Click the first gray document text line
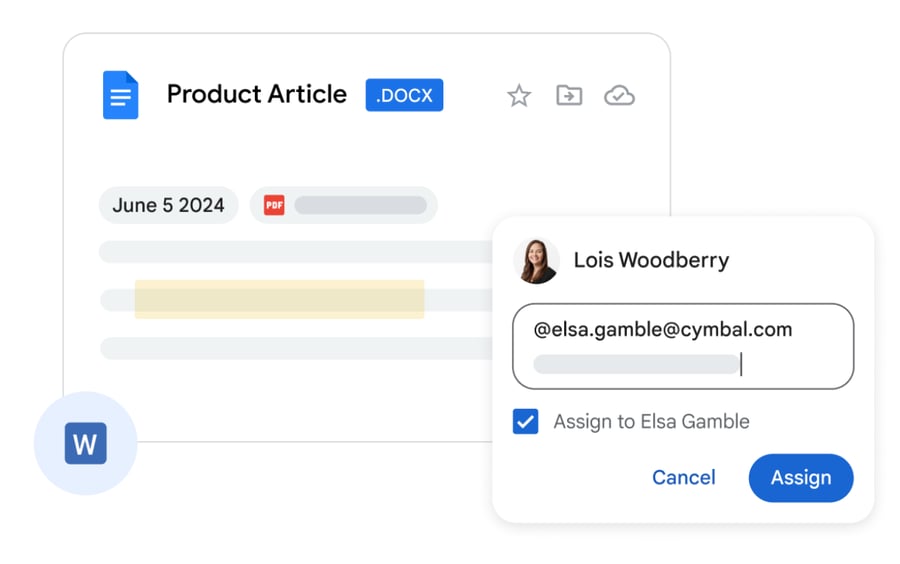 [x=296, y=251]
